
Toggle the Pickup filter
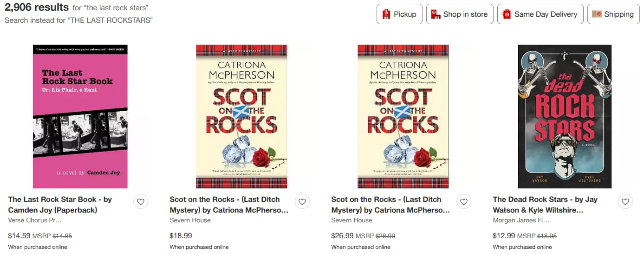[x=399, y=14]
